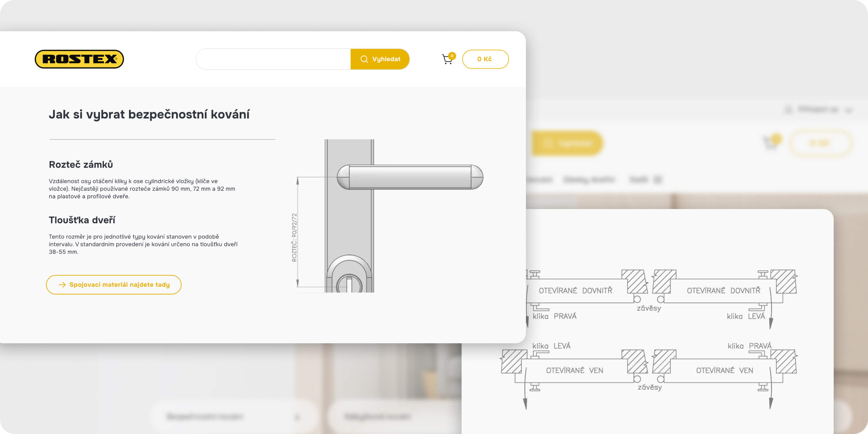Click the blurred cart icon in background page
868x434 pixels.
[770, 143]
